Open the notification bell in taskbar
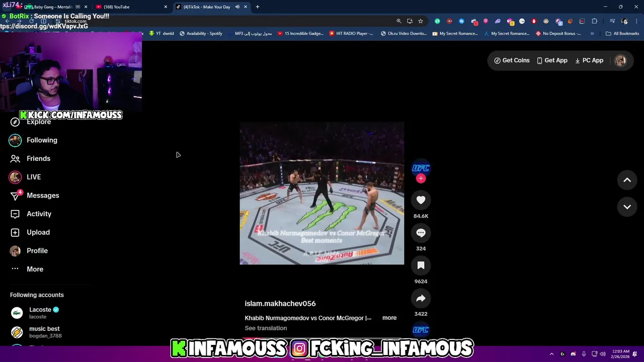The width and height of the screenshot is (644, 362). click(635, 354)
